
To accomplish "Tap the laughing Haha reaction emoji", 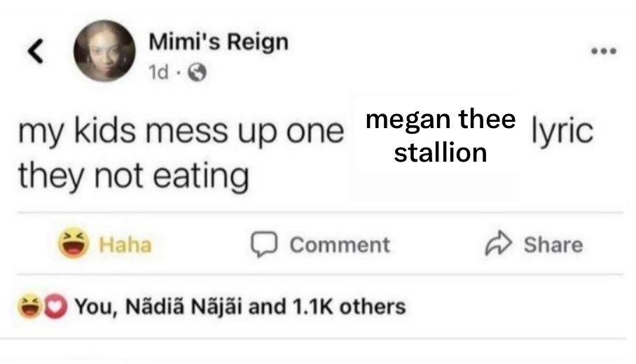I will (x=74, y=243).
